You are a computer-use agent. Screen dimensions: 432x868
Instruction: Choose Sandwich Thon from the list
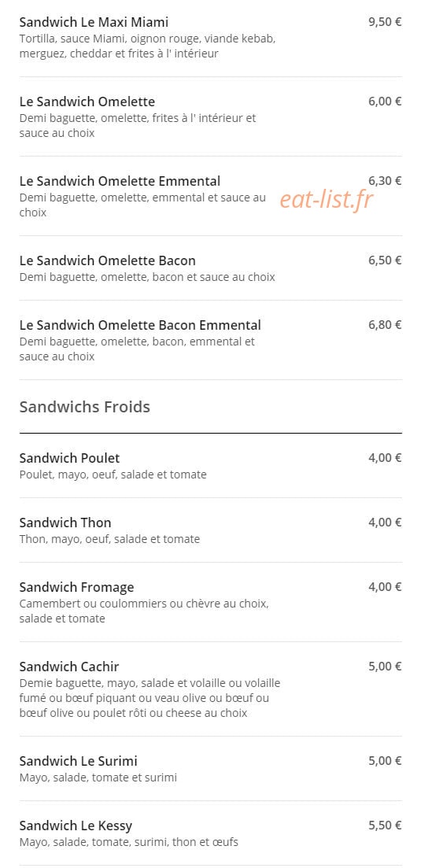point(210,530)
